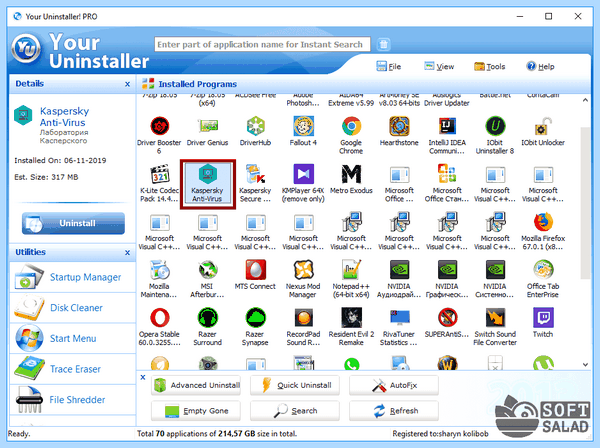This screenshot has width=600, height=448.
Task: Open File Shredder utility
Action: click(73, 400)
